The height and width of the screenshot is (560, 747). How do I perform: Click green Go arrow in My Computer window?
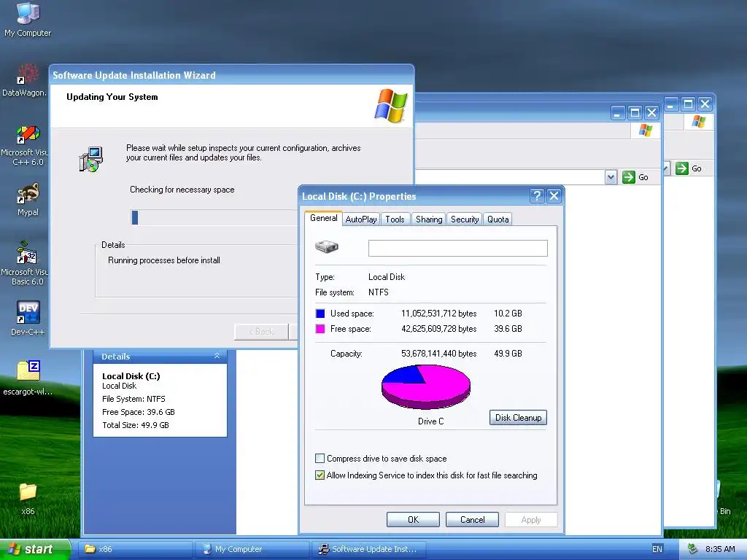pos(629,177)
